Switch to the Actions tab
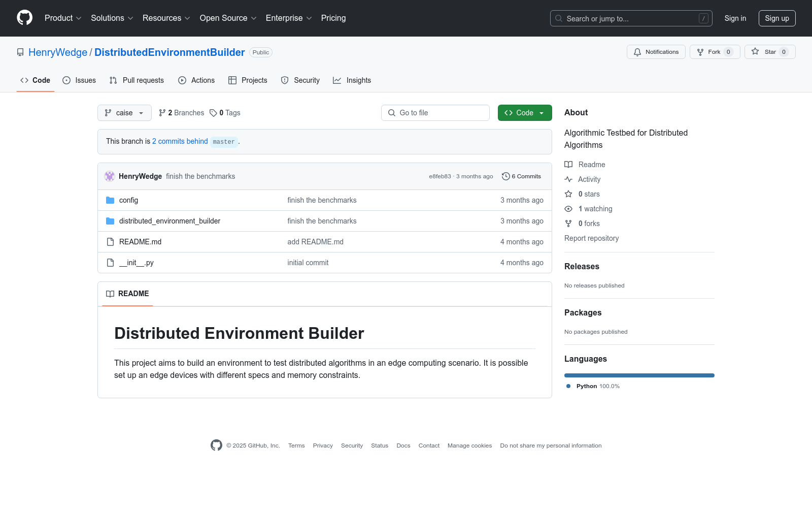The image size is (812, 508). tap(196, 80)
